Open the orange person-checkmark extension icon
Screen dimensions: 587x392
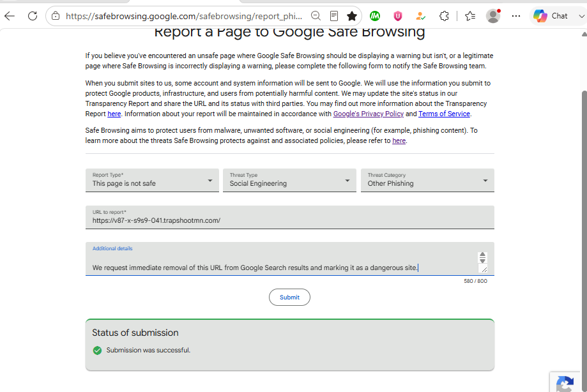click(420, 16)
